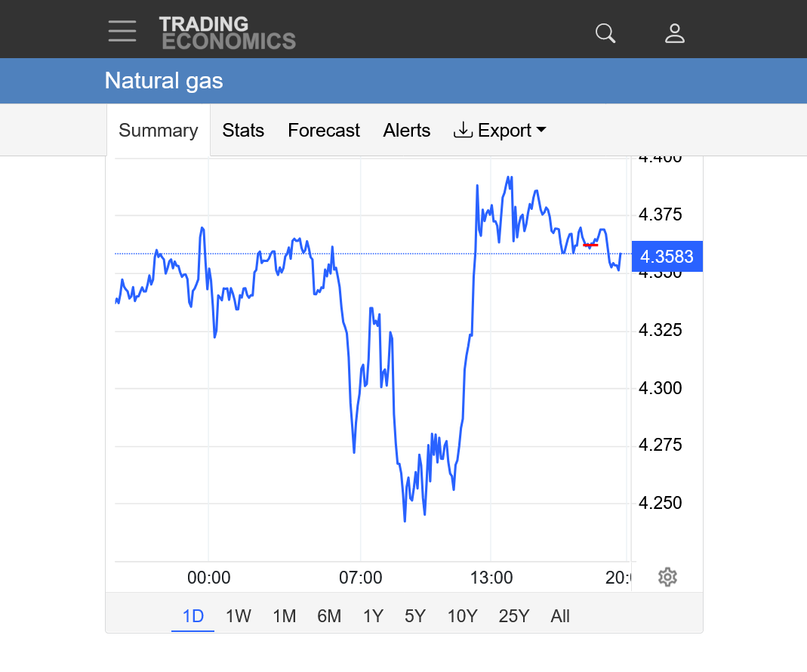This screenshot has height=672, width=807.
Task: Select the 6M time range
Action: 329,616
